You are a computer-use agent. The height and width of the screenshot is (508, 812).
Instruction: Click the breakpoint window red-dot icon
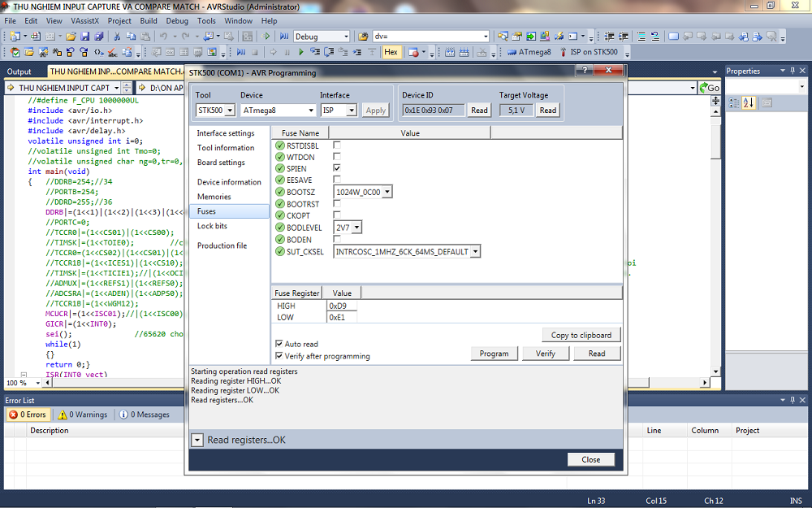tap(412, 52)
